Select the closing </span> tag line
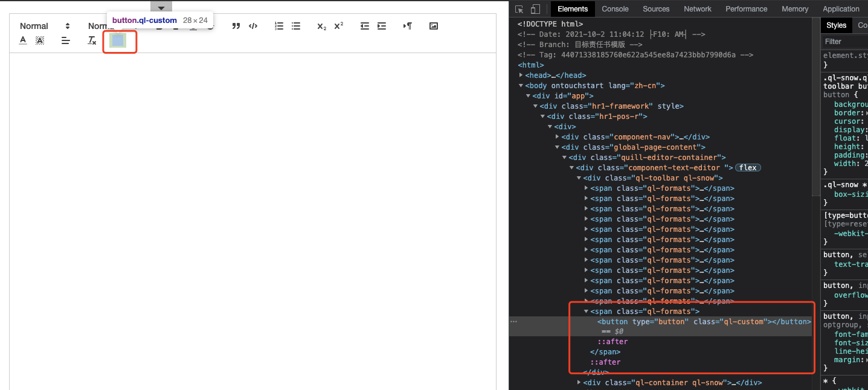 [x=605, y=352]
